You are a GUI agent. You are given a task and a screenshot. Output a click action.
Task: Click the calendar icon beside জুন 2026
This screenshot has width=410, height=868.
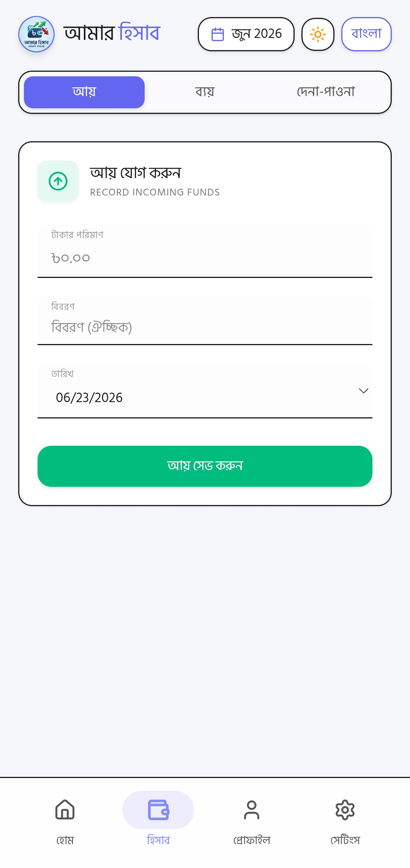point(218,34)
